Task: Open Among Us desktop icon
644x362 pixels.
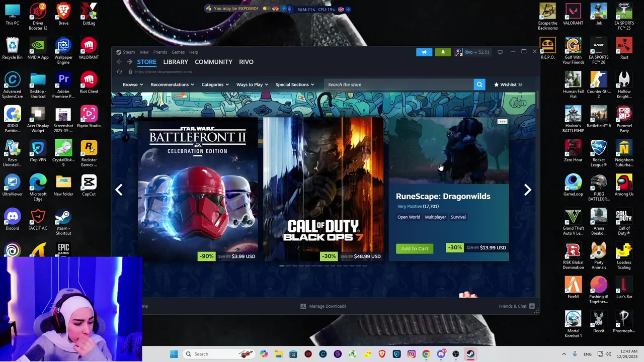Action: [x=624, y=185]
